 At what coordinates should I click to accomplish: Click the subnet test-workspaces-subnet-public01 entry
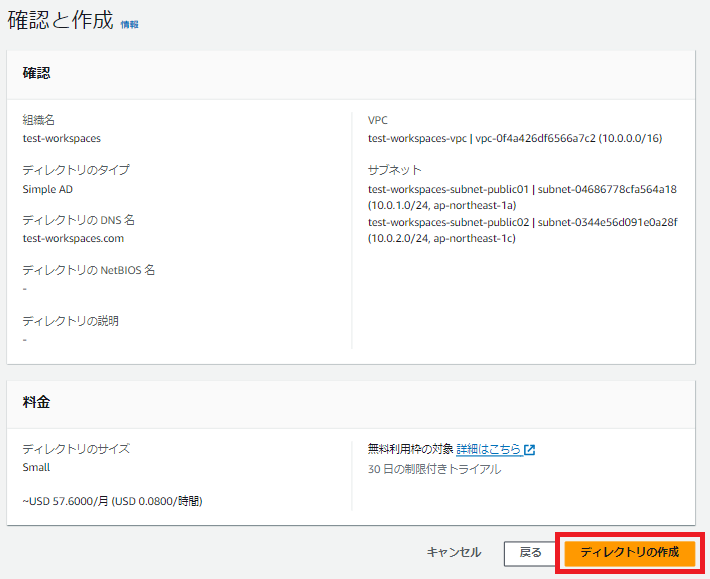(x=522, y=189)
